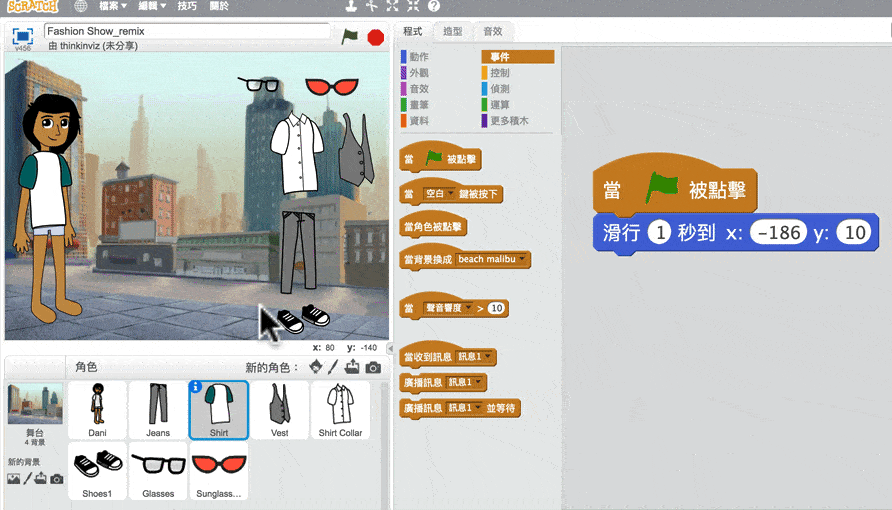Toggle full screen stage mode icon
892x510 pixels.
[22, 37]
